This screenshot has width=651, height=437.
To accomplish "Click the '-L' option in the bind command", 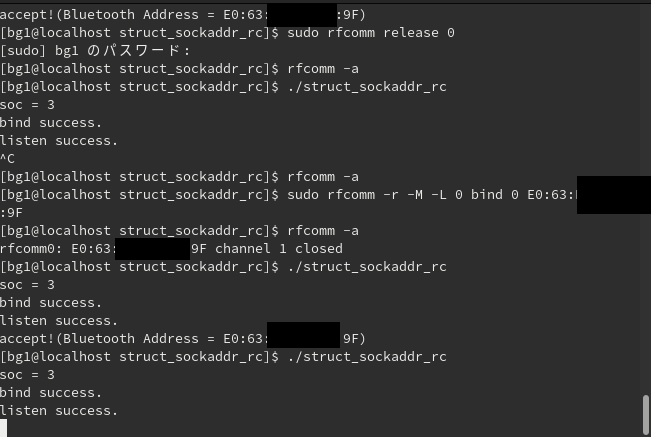I will 439,195.
